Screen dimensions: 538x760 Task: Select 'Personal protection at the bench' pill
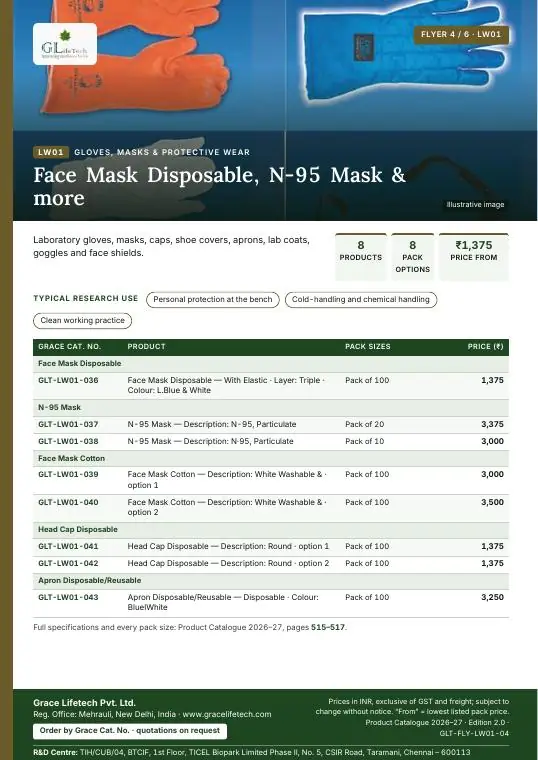pyautogui.click(x=213, y=300)
